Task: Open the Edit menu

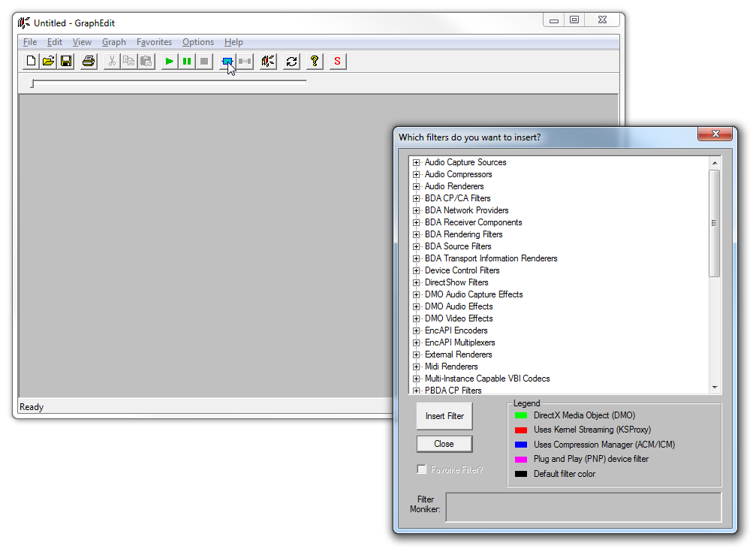Action: [55, 42]
